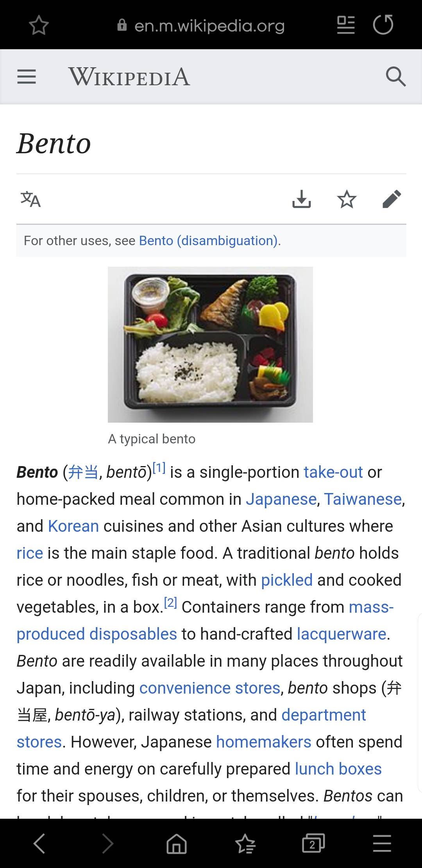Viewport: 422px width, 868px height.
Task: Click citation reference [2]
Action: [x=170, y=603]
